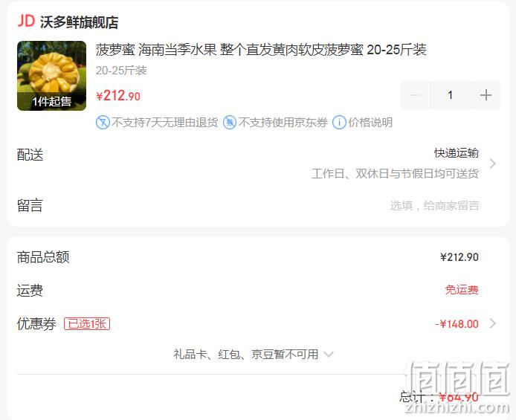The width and height of the screenshot is (516, 420).
Task: Click the JD coupon not supported icon
Action: coord(230,123)
